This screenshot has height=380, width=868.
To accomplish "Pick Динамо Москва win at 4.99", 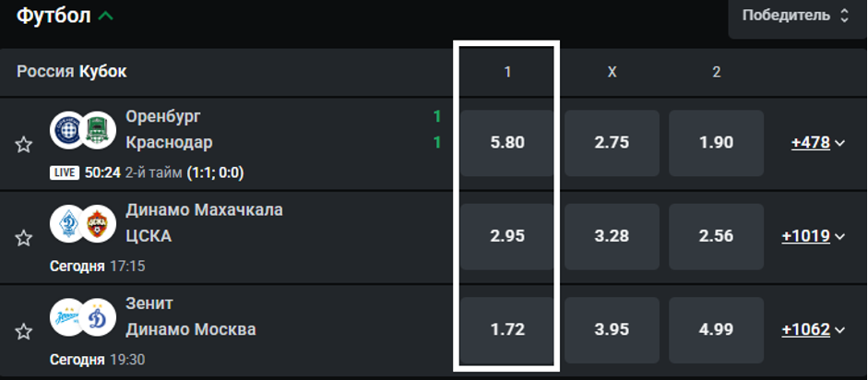I will [716, 329].
